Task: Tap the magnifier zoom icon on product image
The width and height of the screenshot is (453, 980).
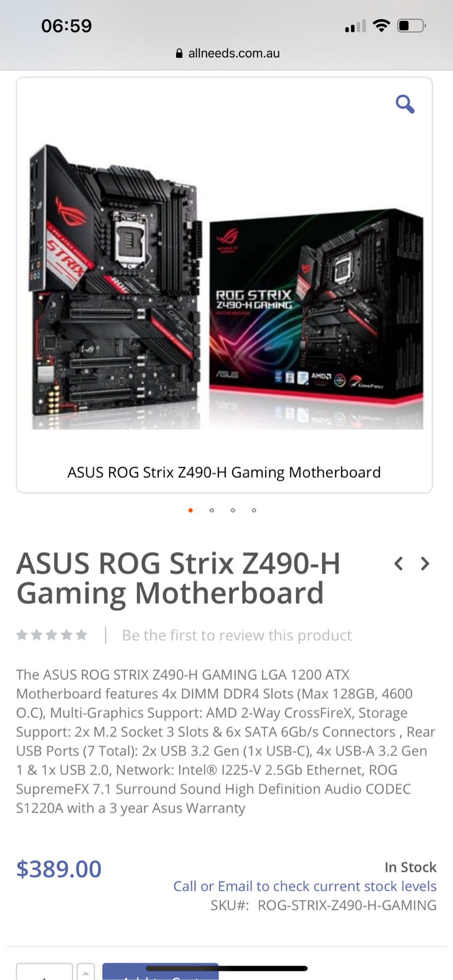Action: tap(405, 104)
